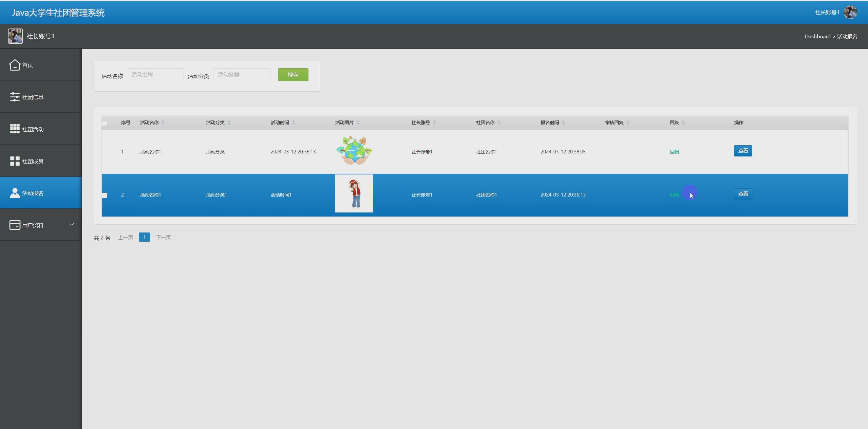Click the 社团活动 grid icon
The width and height of the screenshot is (868, 429).
[15, 129]
